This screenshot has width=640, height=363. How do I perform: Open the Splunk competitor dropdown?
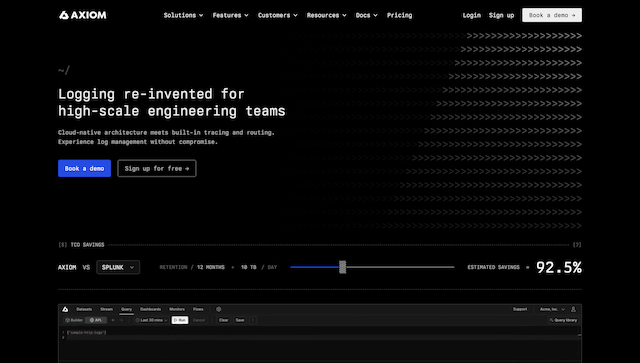(118, 267)
